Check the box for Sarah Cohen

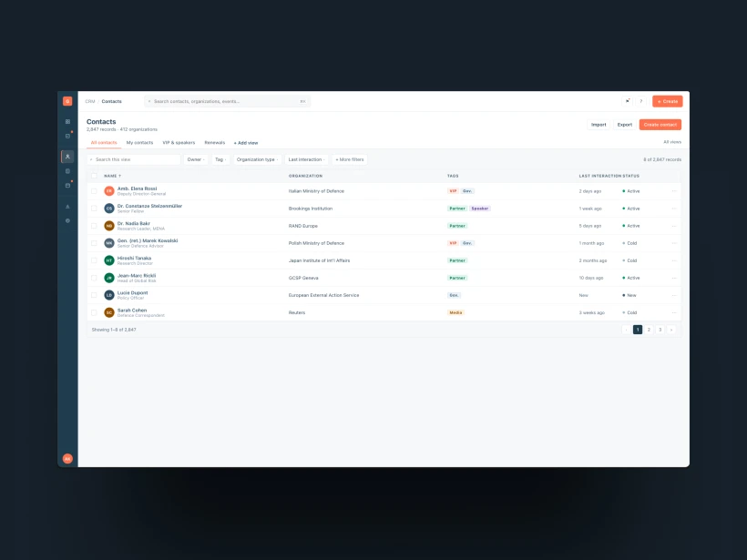pos(94,313)
